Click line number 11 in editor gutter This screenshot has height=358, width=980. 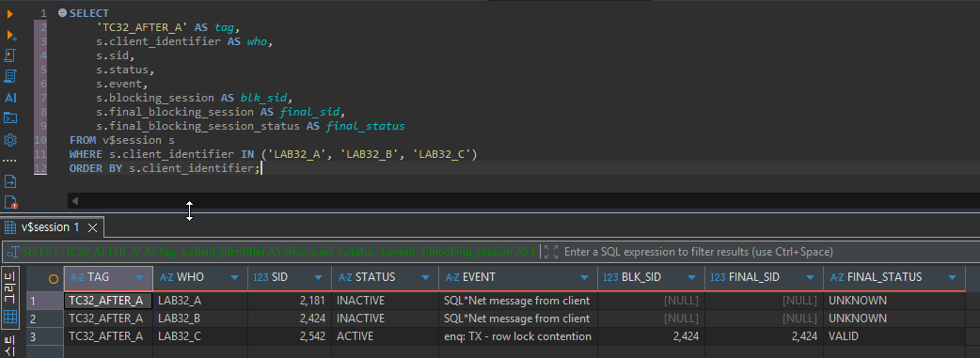[x=40, y=154]
